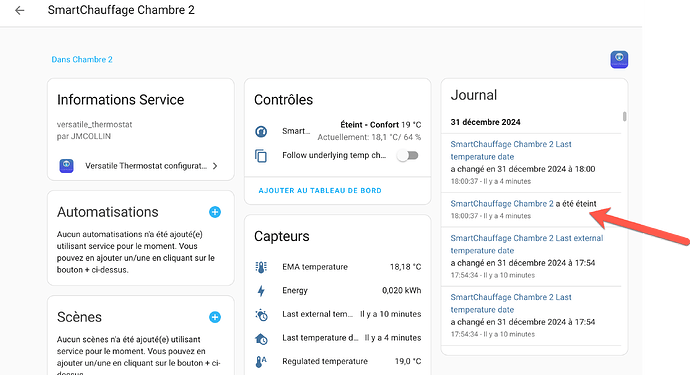This screenshot has height=375, width=690.
Task: Click the copy icon beside Follow underlying temp
Action: [261, 155]
